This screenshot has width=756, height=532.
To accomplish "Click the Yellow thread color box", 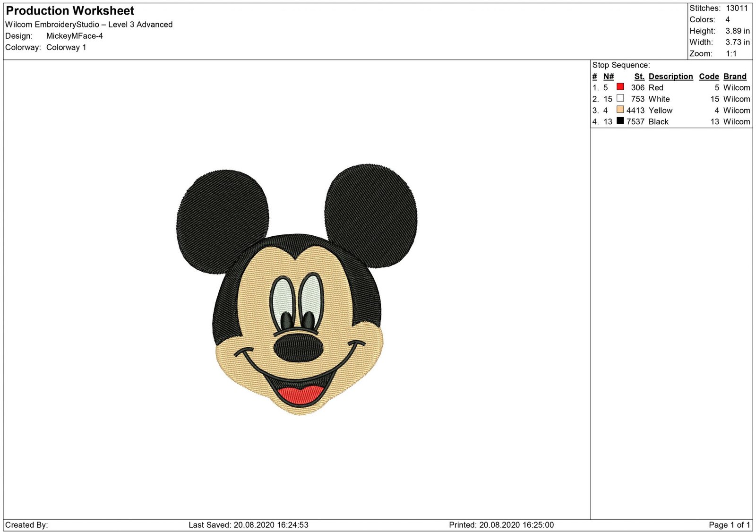I will 619,110.
